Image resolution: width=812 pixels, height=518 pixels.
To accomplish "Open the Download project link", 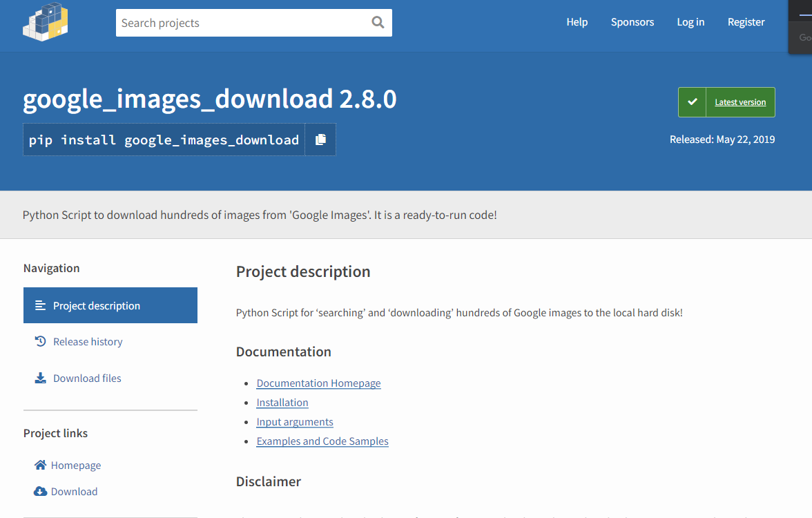I will (74, 492).
